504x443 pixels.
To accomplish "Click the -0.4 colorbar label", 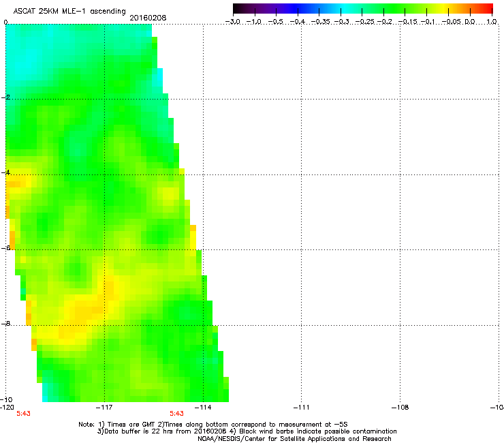I will [298, 22].
